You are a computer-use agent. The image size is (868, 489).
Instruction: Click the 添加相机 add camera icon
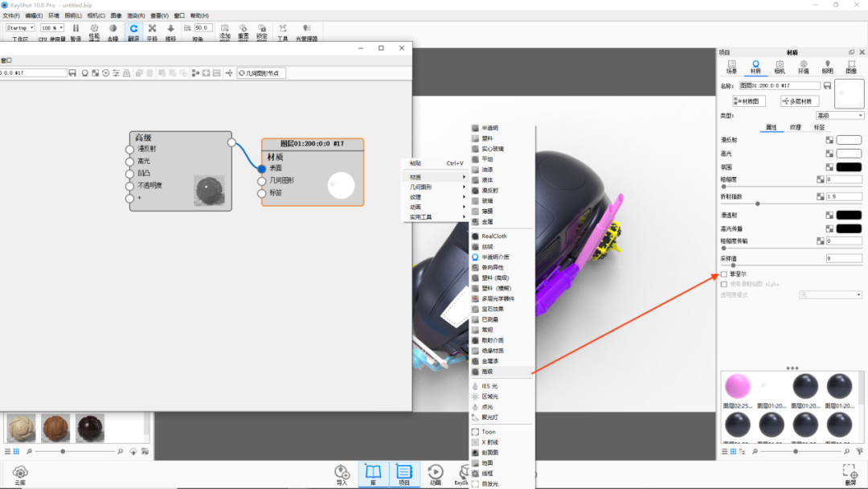tap(225, 28)
